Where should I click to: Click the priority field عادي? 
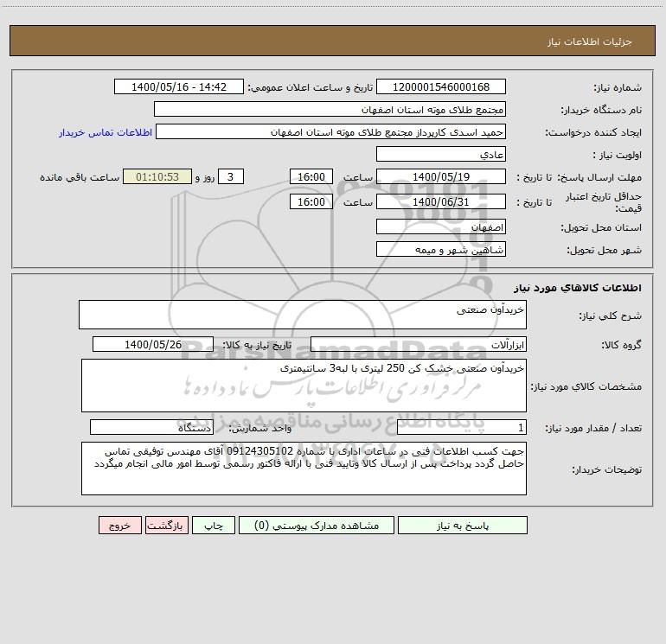[x=441, y=154]
